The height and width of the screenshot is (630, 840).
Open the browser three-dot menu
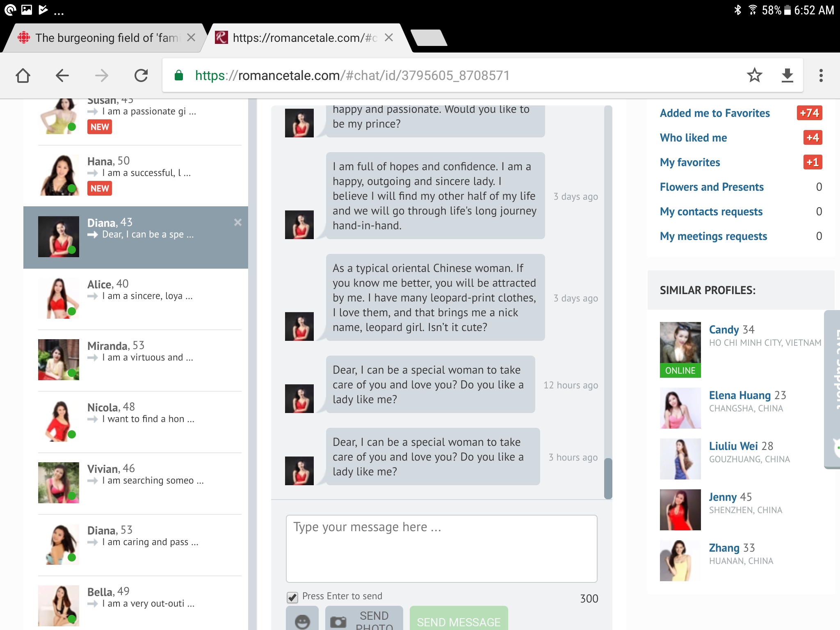[x=821, y=75]
